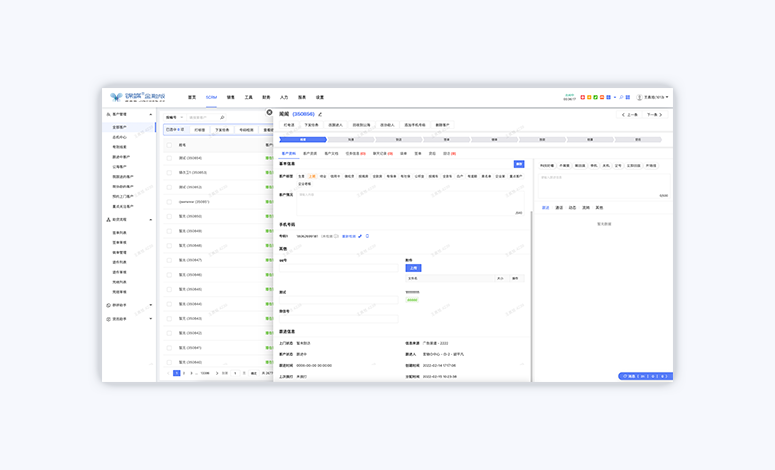Click the pencil edit icon beside customer name
Viewport: 775px width, 470px height.
click(x=321, y=115)
